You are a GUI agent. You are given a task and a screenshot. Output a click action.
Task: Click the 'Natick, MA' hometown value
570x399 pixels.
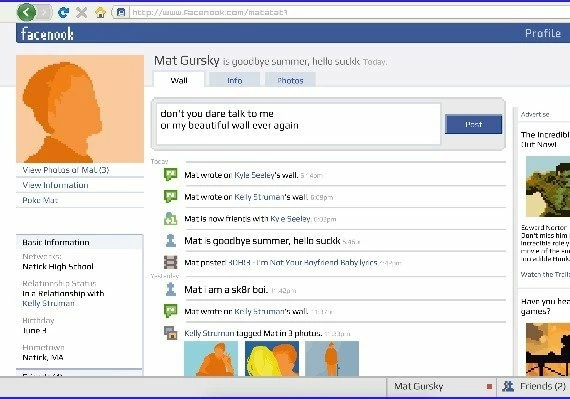click(43, 358)
